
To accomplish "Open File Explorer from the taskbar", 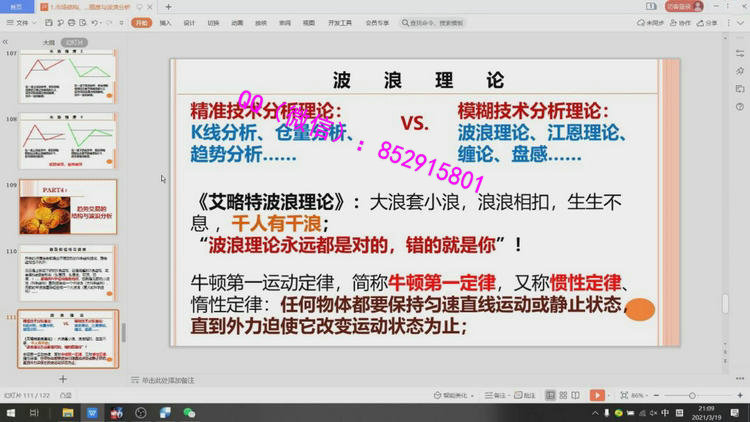I will [x=67, y=412].
